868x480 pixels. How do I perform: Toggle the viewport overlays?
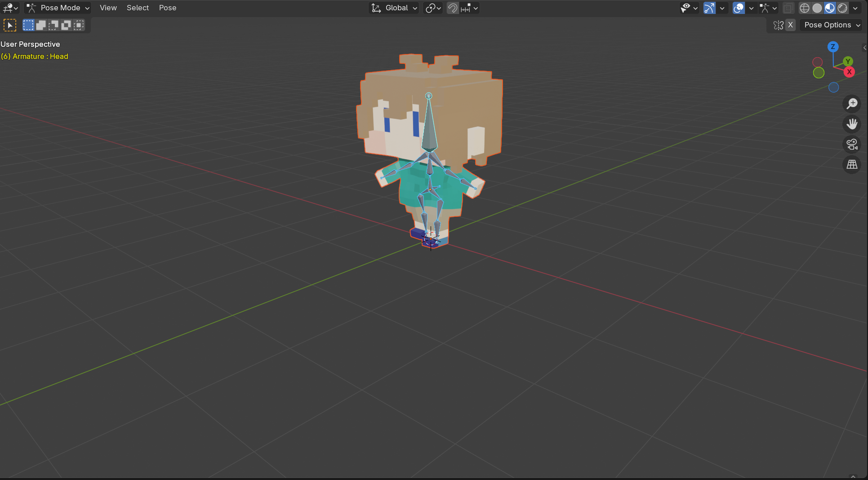point(739,8)
